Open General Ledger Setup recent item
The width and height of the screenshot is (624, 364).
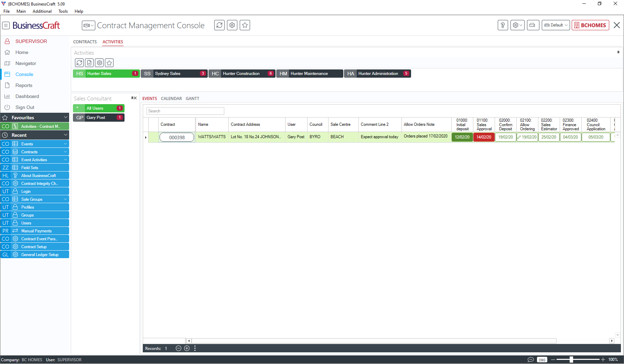(x=35, y=255)
